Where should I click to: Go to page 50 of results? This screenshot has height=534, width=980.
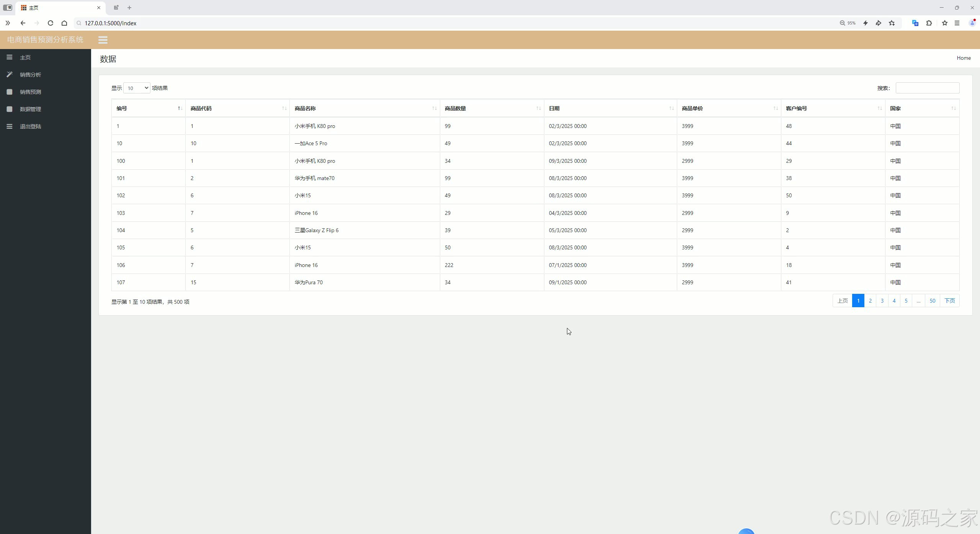(932, 301)
